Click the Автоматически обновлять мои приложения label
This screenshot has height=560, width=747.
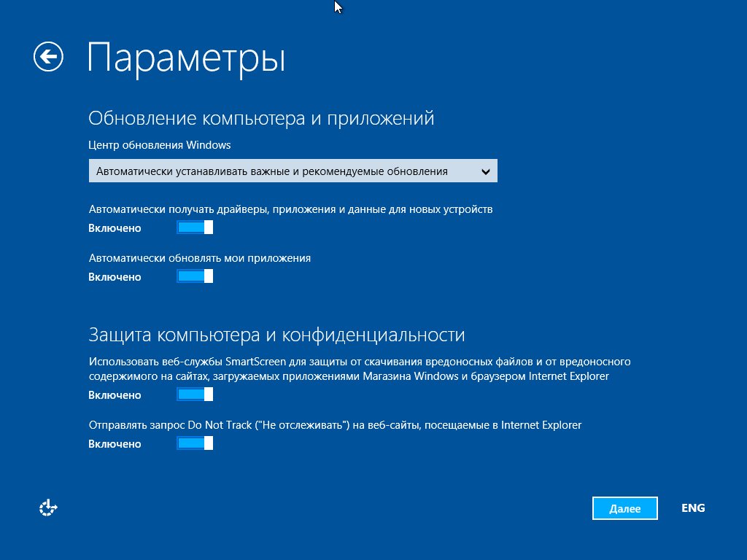[200, 258]
